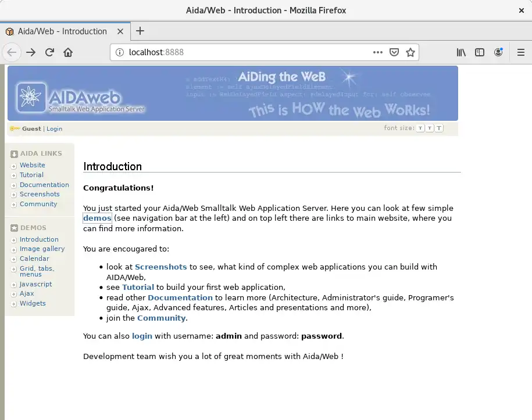Viewport: 532px width, 420px height.
Task: Open the Widgets demo
Action: [33, 303]
